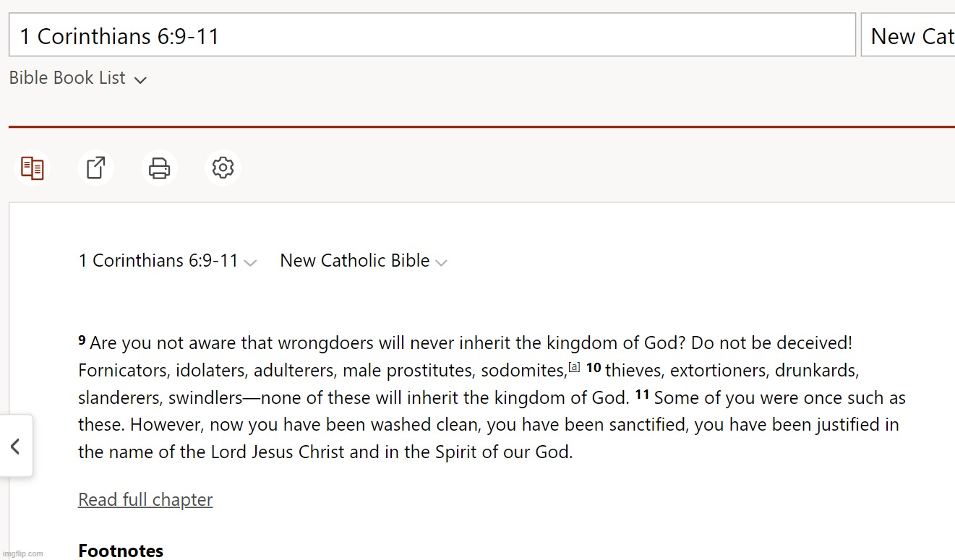Viewport: 955px width, 560px height.
Task: Open footnote [a] after the word sodomites
Action: [x=575, y=367]
